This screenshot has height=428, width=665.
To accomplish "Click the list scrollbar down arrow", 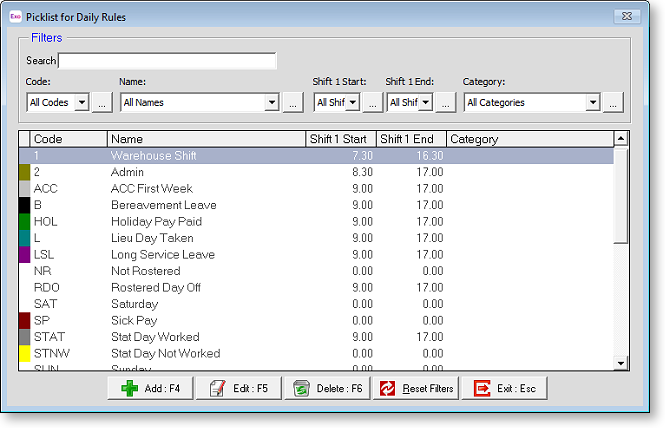I will point(620,363).
